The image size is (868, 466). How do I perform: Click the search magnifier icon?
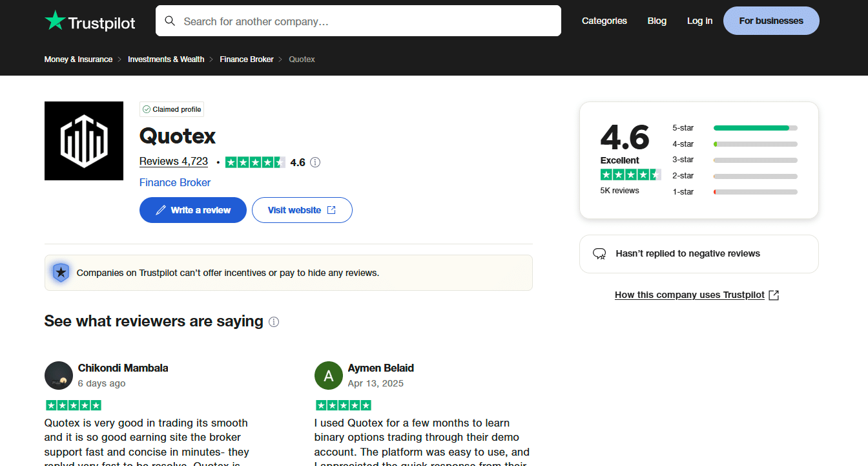tap(170, 21)
